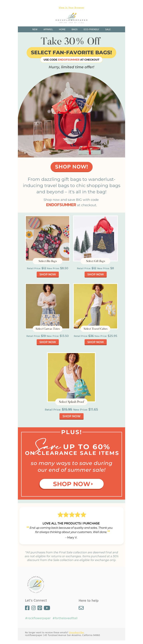
Task: Click the round rockflowerpaper footer logo
Action: click(x=36, y=584)
